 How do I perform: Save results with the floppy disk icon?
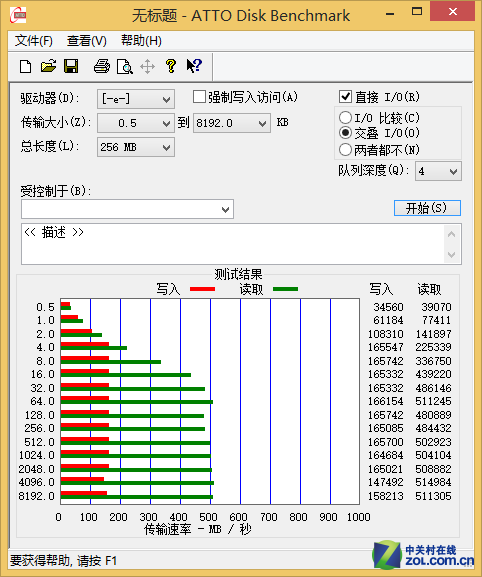[x=71, y=67]
